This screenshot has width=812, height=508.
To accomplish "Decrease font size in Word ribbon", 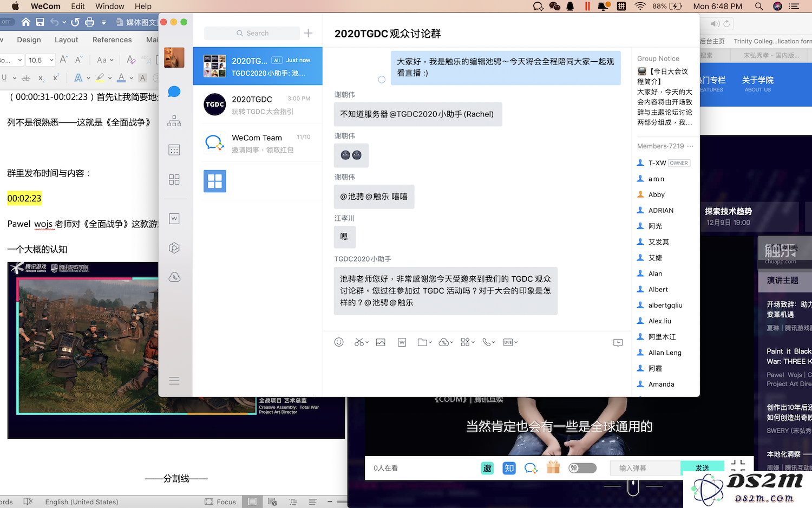I will click(x=79, y=60).
